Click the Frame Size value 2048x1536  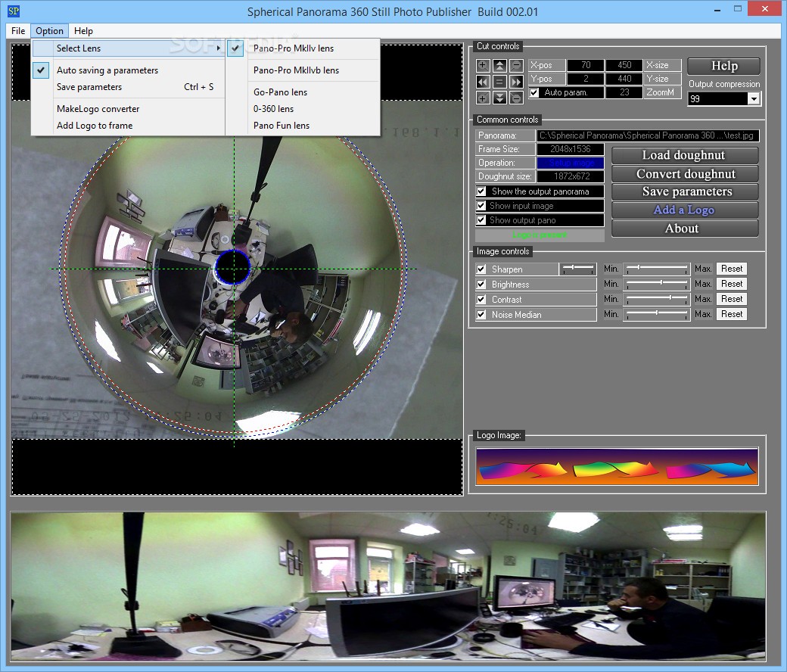(x=570, y=149)
